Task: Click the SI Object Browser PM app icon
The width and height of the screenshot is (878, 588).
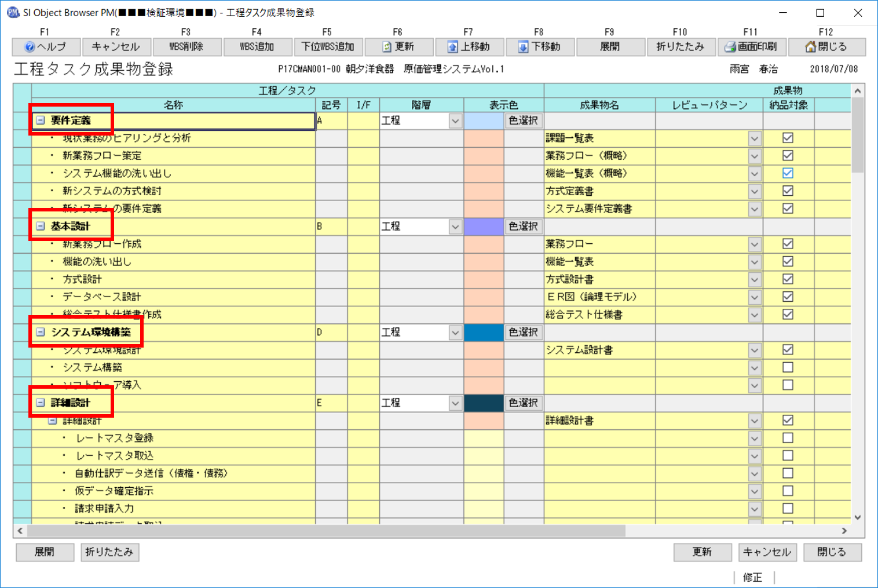Action: 13,12
